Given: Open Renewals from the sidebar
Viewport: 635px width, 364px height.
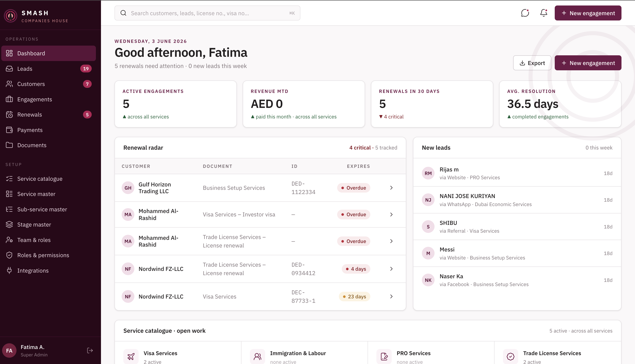Looking at the screenshot, I should [49, 114].
